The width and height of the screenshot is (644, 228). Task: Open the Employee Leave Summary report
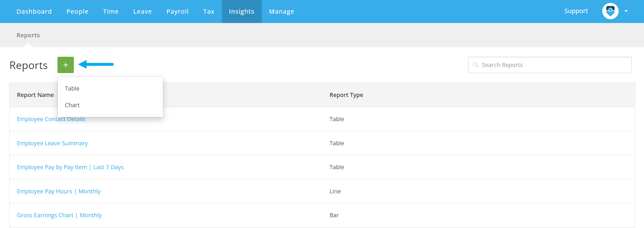(52, 143)
